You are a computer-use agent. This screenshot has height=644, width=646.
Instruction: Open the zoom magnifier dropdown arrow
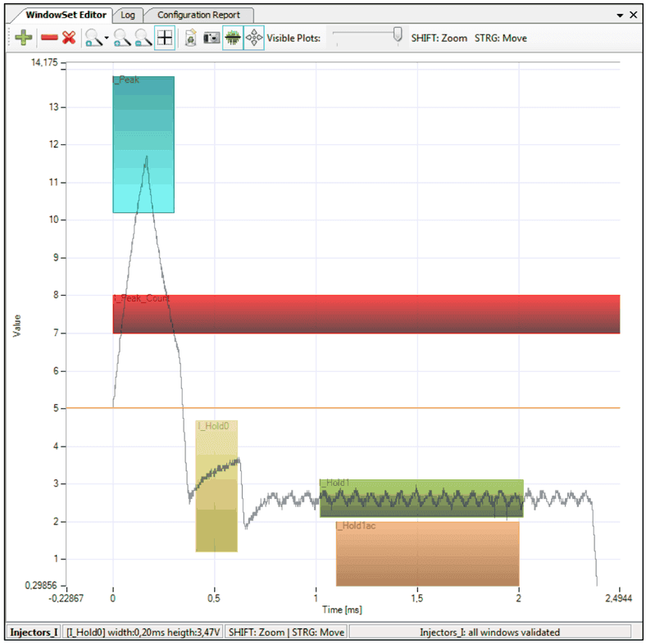tap(107, 38)
